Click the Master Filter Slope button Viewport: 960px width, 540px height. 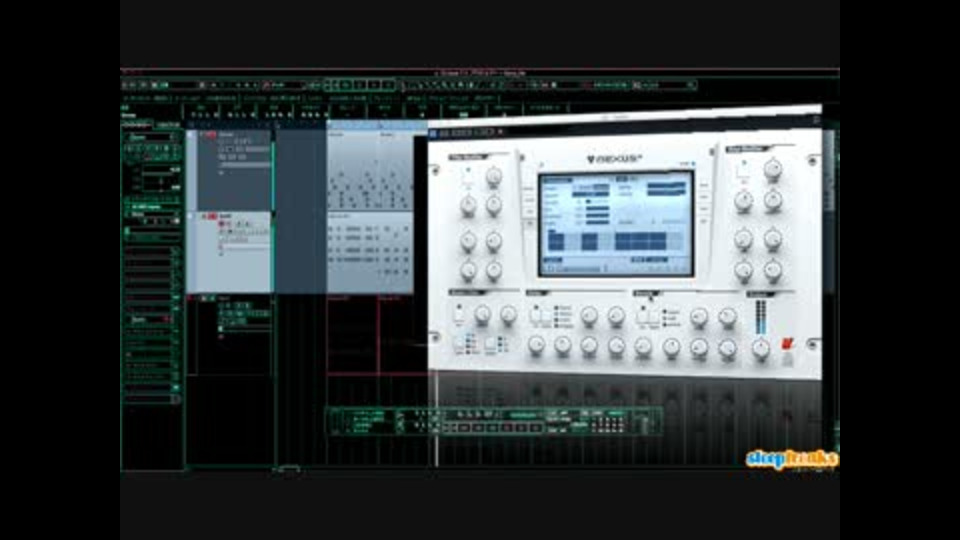coord(490,345)
